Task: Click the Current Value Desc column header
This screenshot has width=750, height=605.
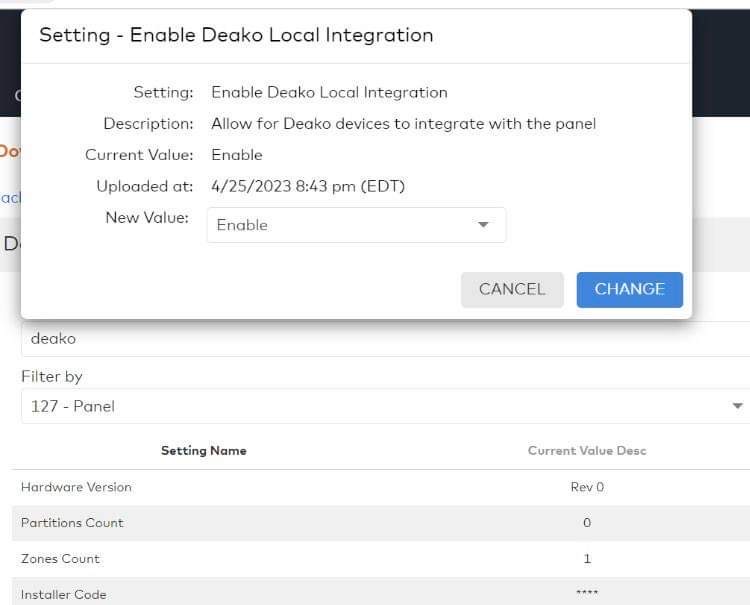Action: point(587,451)
